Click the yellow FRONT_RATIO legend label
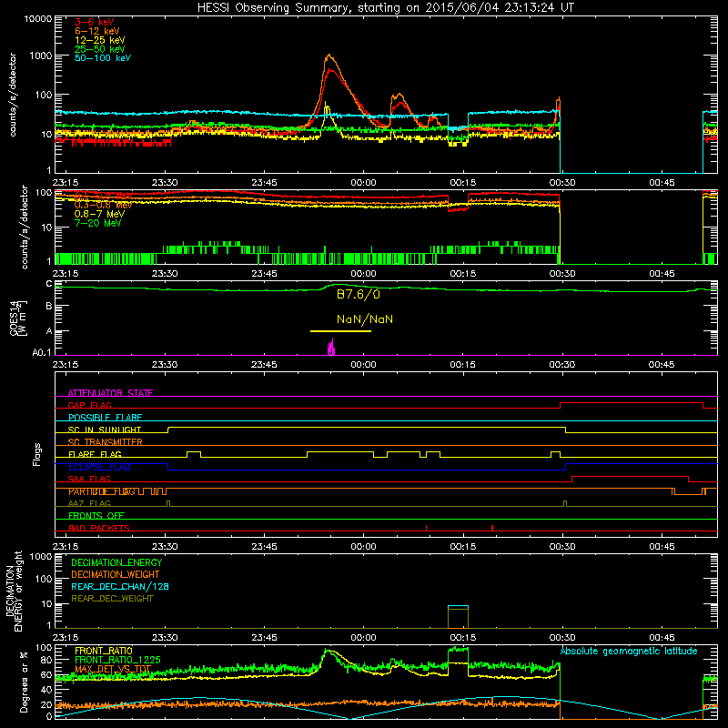The height and width of the screenshot is (728, 728). click(x=104, y=651)
